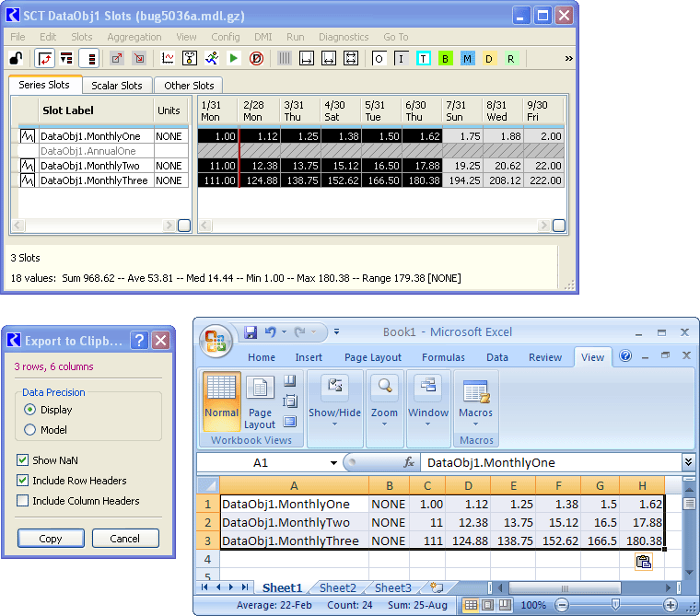This screenshot has height=616, width=700.
Task: Click the Copy button in Export dialog
Action: click(51, 539)
